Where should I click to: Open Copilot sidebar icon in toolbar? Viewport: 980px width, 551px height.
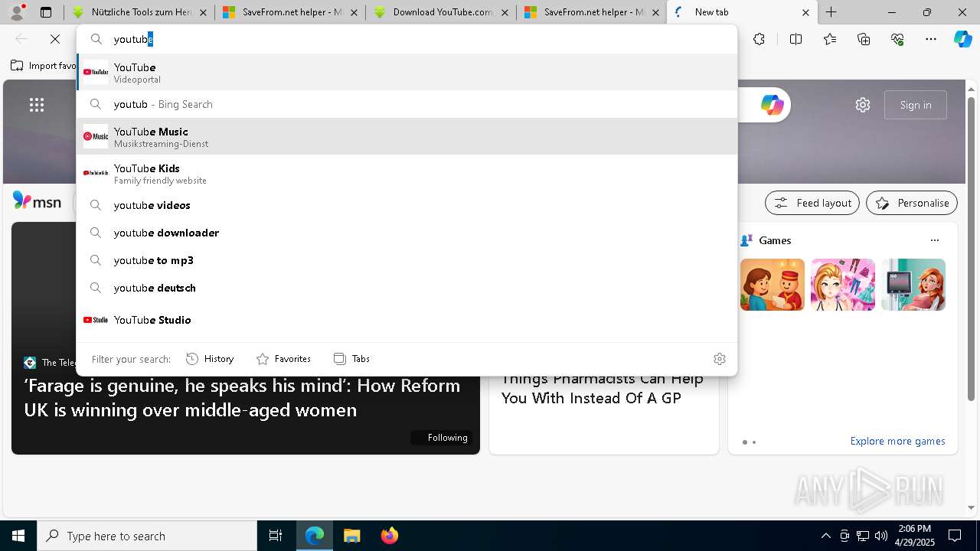(963, 39)
